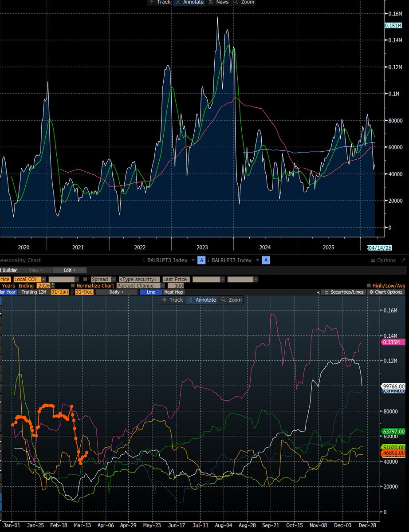The height and width of the screenshot is (532, 409).
Task: Select the Line chart view
Action: click(151, 292)
